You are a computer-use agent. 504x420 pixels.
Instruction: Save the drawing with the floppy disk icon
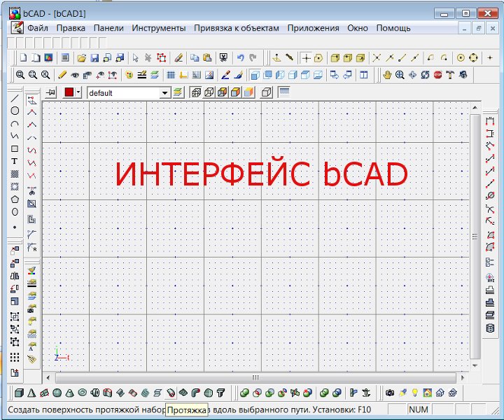[94, 58]
